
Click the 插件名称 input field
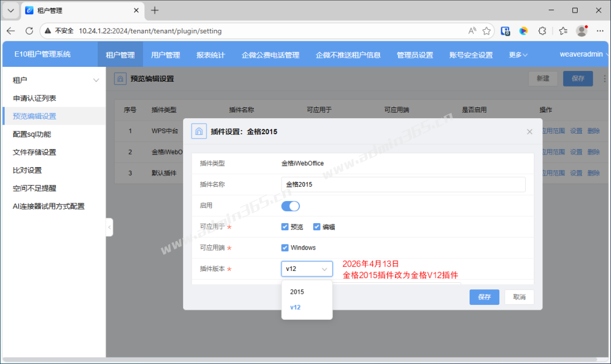[x=403, y=184]
